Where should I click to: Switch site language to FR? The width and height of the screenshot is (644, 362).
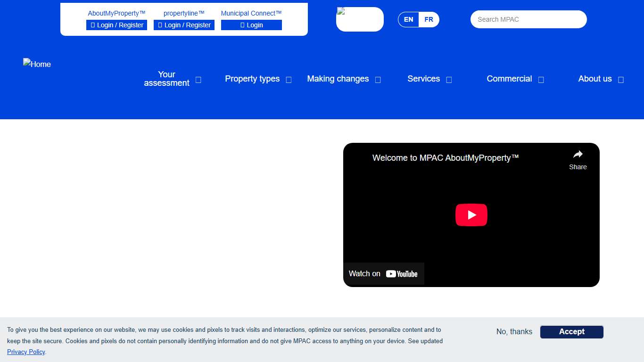429,20
